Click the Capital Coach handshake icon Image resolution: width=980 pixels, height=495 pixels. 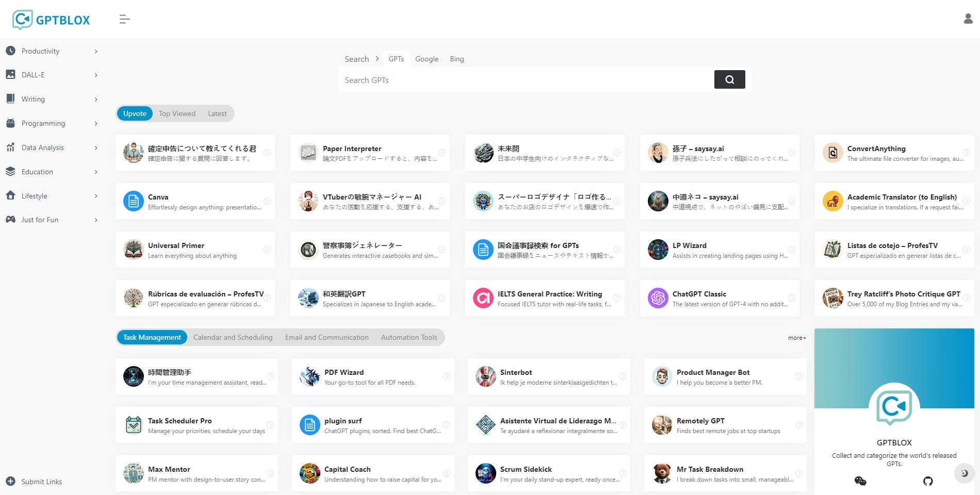point(309,473)
